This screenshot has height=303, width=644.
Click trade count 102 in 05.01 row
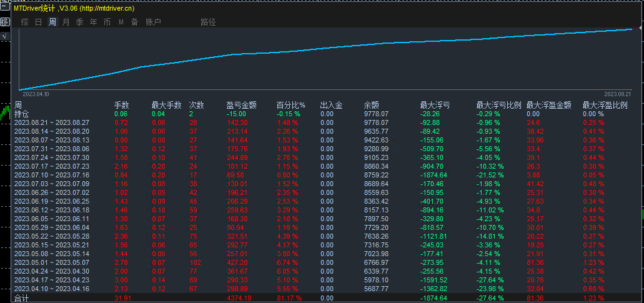pyautogui.click(x=195, y=262)
